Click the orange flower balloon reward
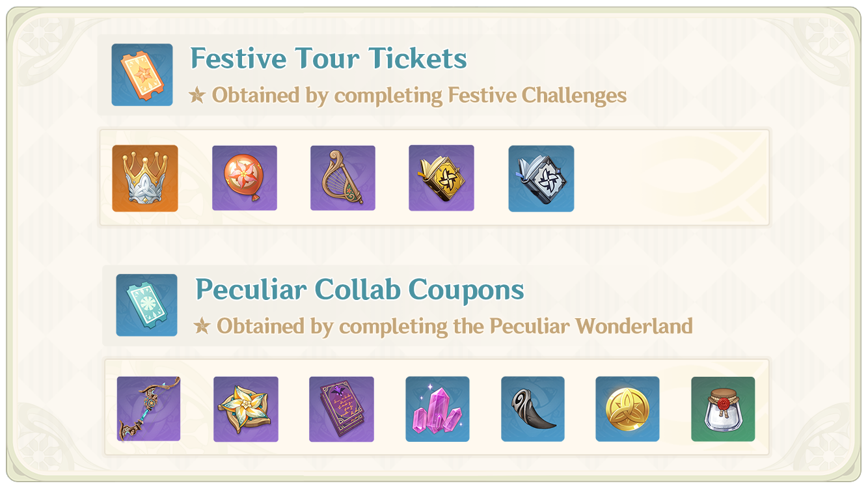 coord(245,178)
